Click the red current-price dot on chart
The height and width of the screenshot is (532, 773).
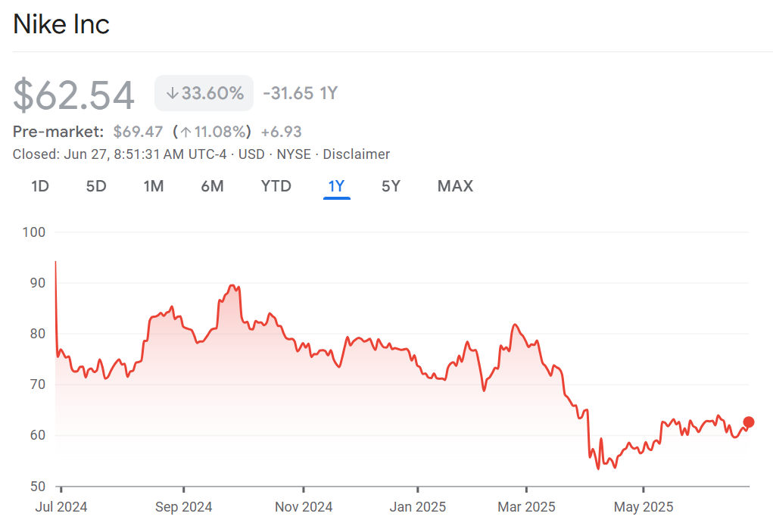(749, 422)
